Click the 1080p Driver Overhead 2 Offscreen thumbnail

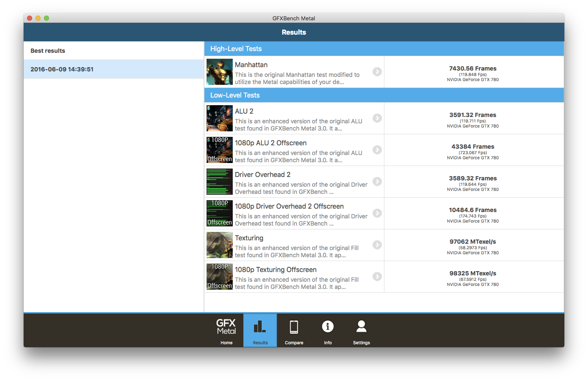[220, 213]
